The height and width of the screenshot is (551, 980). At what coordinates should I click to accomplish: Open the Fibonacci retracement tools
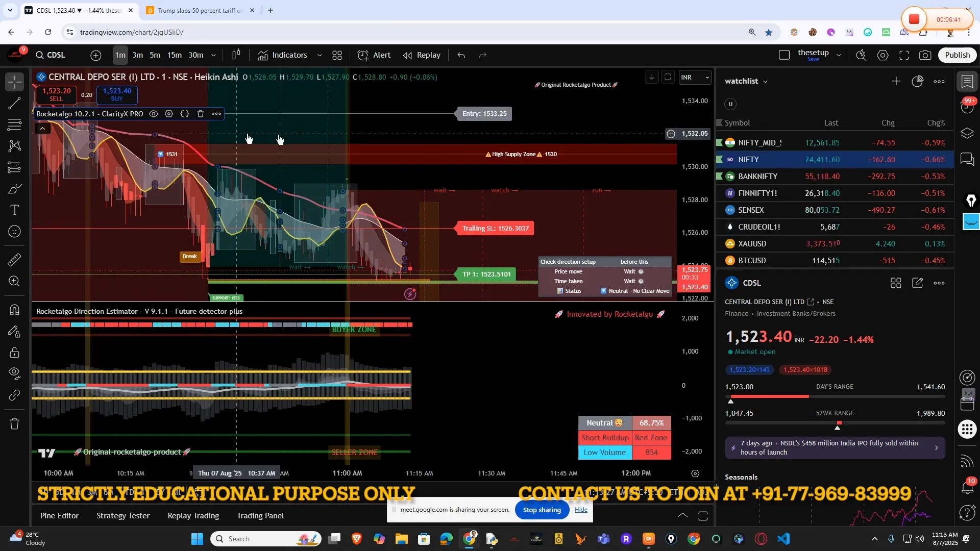(x=15, y=124)
